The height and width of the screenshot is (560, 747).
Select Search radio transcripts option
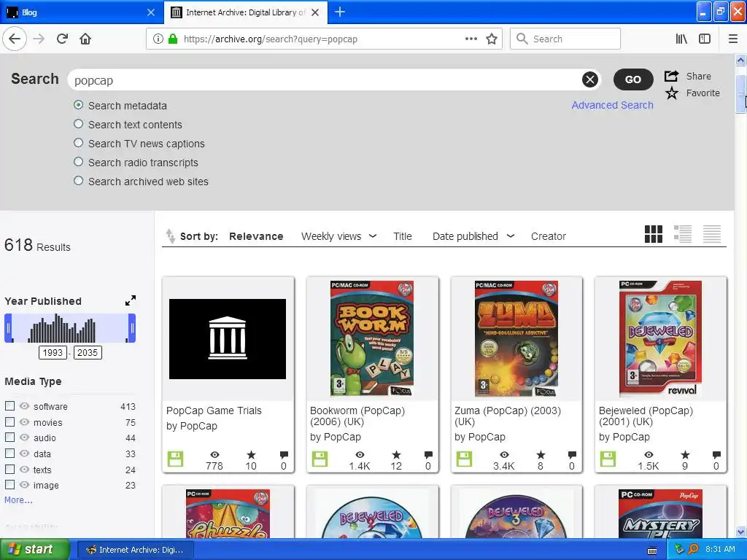[79, 162]
